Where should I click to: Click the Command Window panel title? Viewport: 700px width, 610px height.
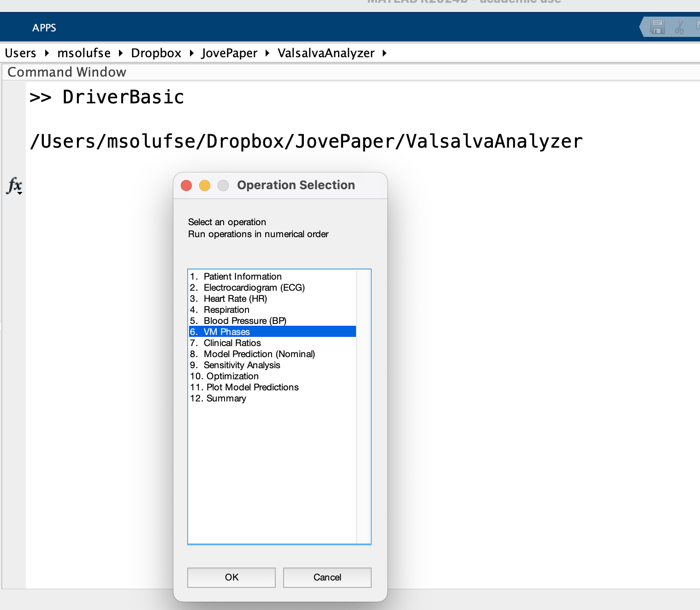67,72
